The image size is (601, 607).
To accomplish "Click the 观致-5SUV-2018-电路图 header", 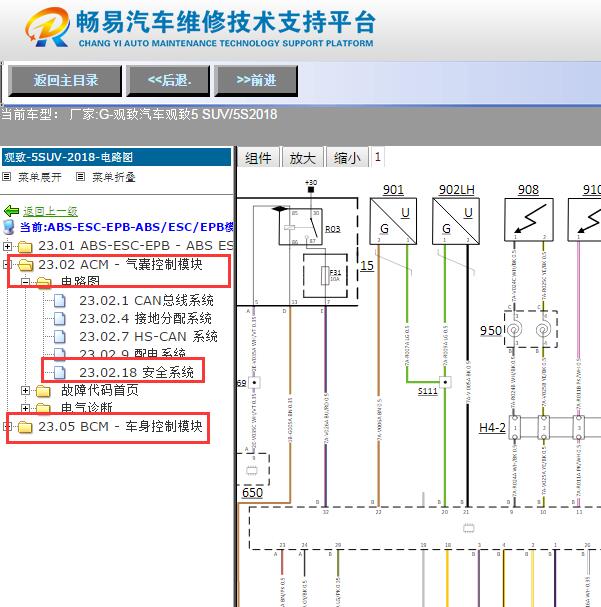I will coord(116,157).
